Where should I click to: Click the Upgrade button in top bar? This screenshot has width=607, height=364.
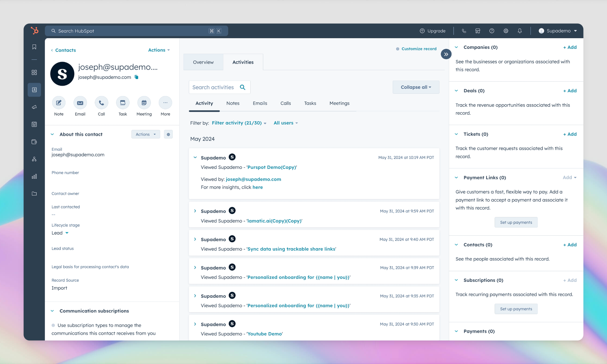click(x=433, y=31)
